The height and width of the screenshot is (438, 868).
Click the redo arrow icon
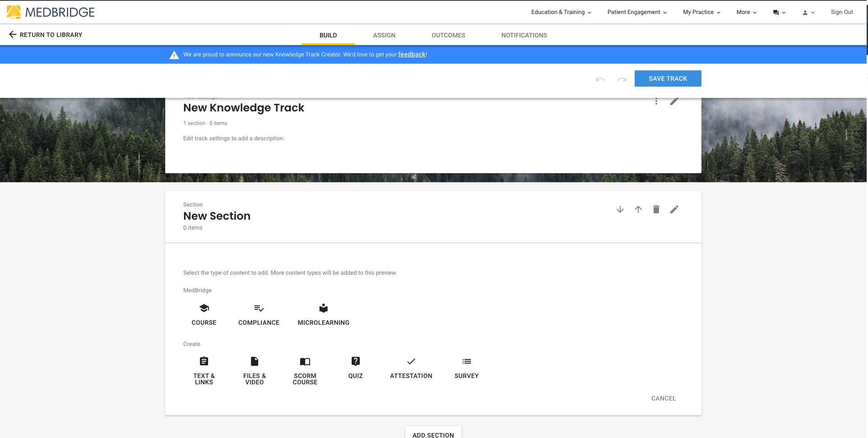coord(622,79)
